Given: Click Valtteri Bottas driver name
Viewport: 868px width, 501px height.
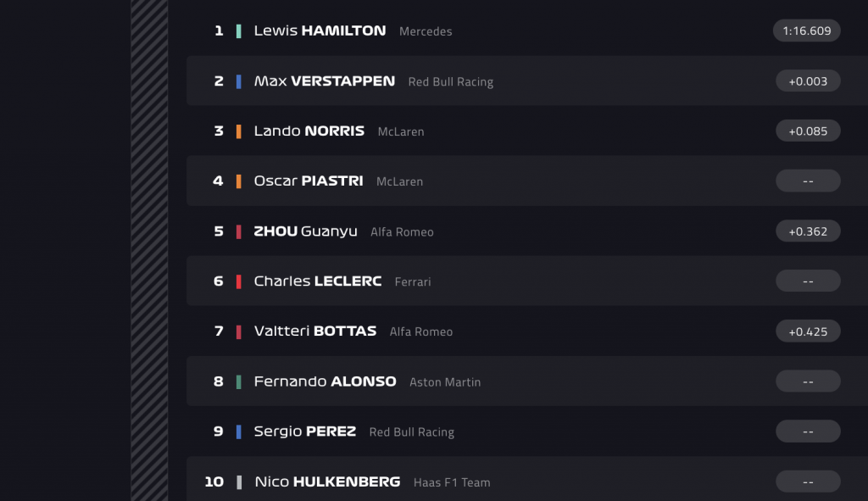Looking at the screenshot, I should click(314, 331).
